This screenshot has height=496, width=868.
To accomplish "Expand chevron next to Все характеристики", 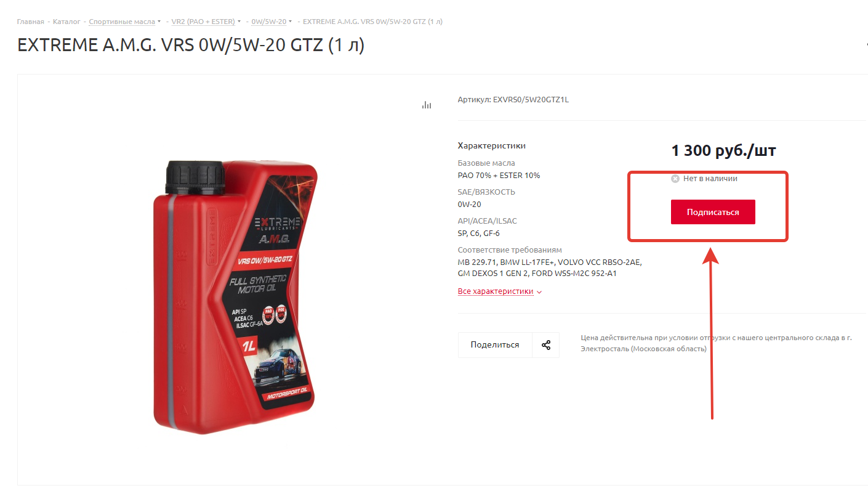I will click(539, 292).
